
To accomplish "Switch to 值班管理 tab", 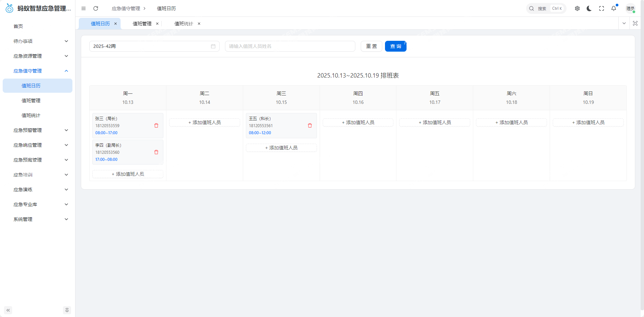I will click(x=142, y=24).
